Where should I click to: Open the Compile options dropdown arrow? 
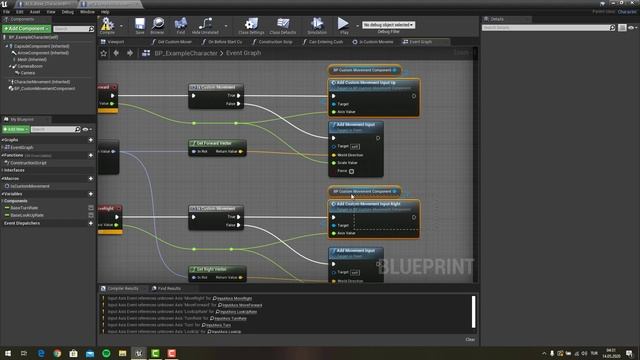click(121, 26)
